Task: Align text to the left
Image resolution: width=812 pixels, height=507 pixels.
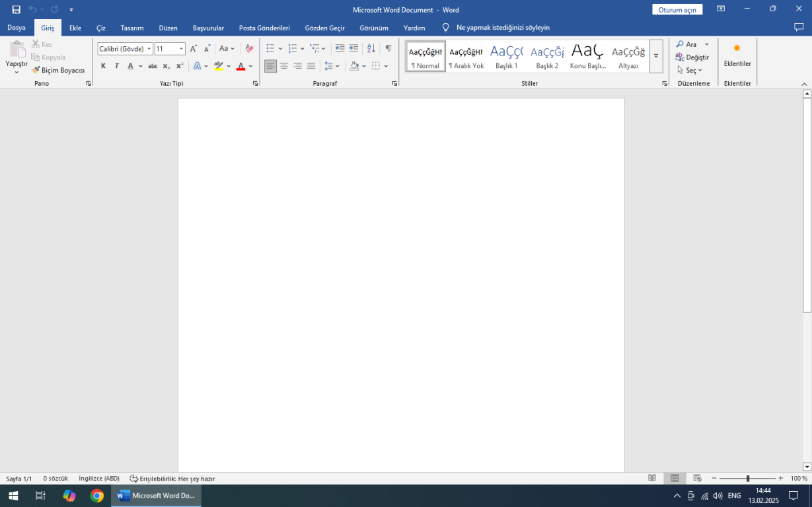Action: (270, 66)
